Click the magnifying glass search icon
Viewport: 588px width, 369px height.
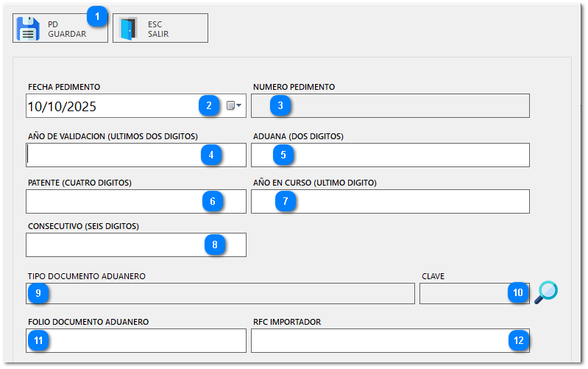546,292
